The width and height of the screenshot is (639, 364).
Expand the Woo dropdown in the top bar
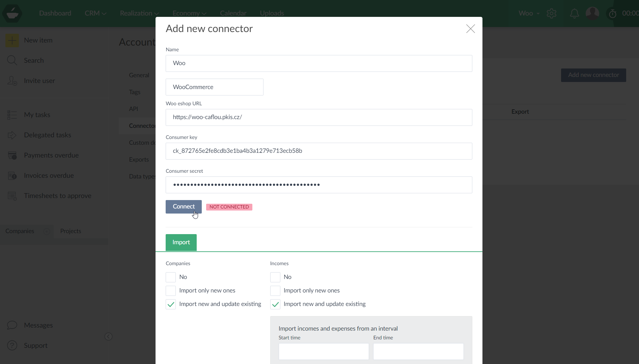coord(528,13)
